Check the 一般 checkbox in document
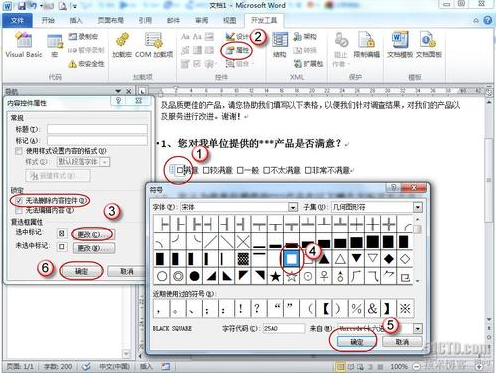 point(240,170)
